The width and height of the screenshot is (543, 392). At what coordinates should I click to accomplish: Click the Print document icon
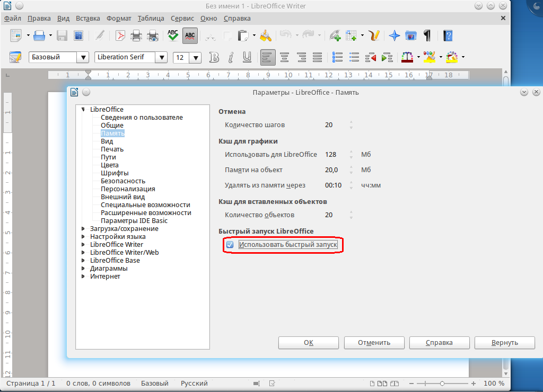pyautogui.click(x=136, y=36)
